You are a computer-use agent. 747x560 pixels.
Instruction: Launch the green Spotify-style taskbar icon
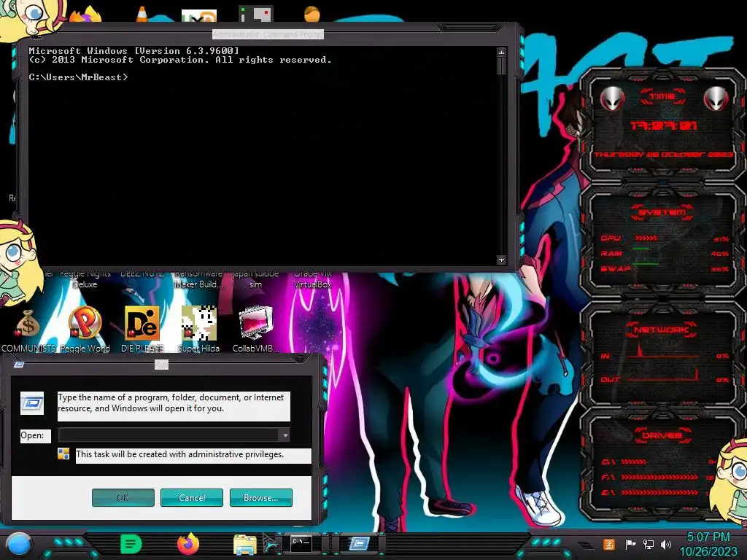click(131, 544)
